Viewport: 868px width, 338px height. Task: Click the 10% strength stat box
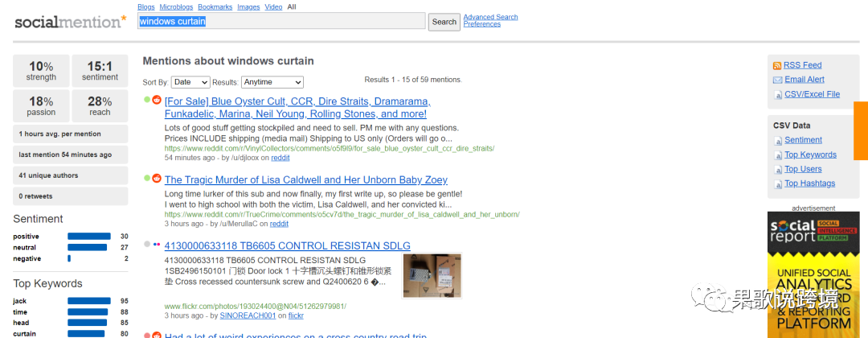[42, 71]
